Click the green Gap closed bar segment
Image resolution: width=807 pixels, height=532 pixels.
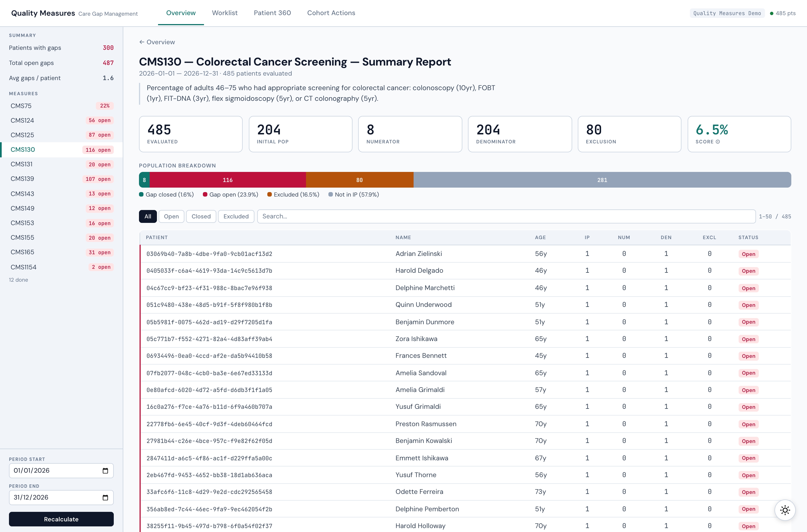pos(144,180)
